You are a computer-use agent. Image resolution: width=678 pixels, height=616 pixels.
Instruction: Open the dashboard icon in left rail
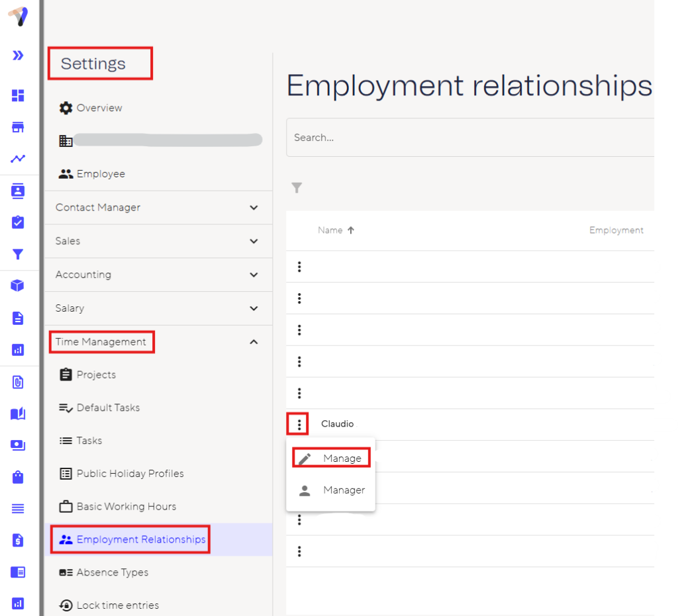(x=18, y=96)
